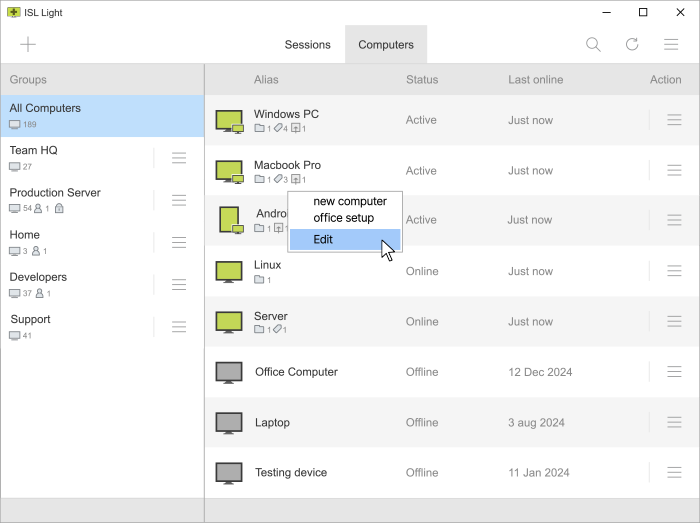Click the Server green monitor icon
The height and width of the screenshot is (523, 700).
pyautogui.click(x=229, y=322)
